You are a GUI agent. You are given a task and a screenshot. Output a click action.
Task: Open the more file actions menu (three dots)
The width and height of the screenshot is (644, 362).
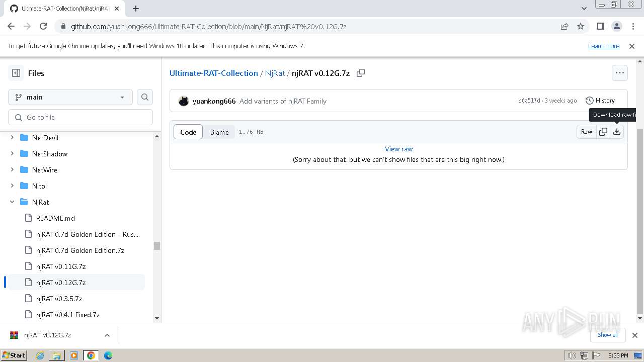pos(620,73)
